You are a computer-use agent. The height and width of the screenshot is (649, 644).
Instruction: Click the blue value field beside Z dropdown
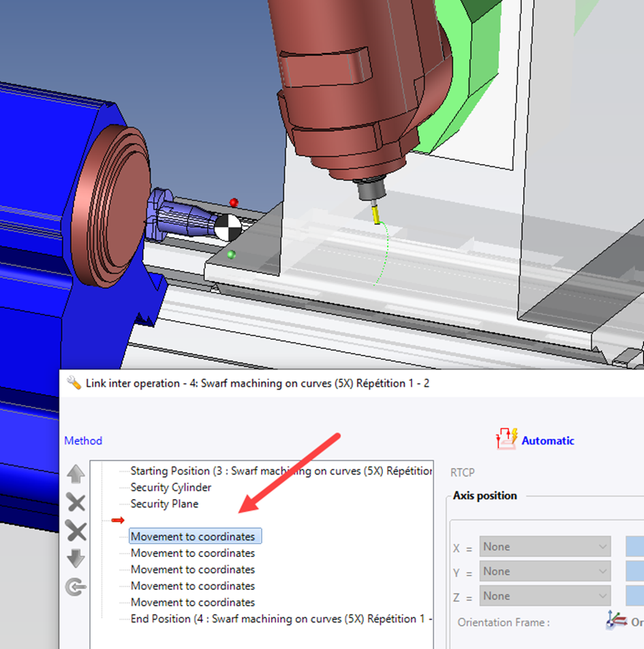(635, 596)
